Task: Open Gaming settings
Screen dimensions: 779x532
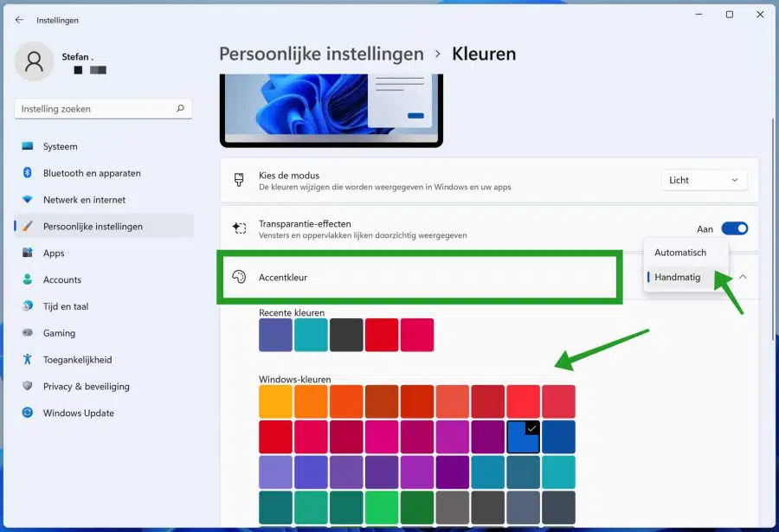Action: (x=103, y=332)
